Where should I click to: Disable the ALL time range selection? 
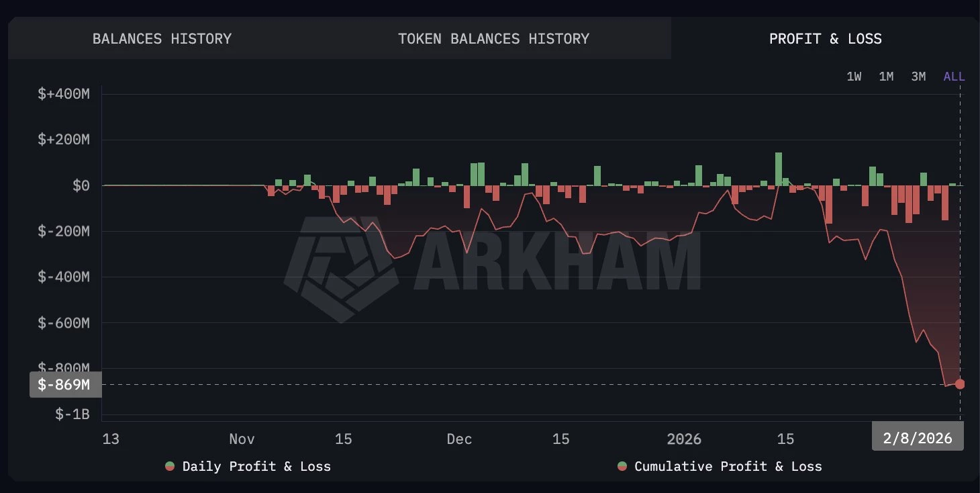[x=954, y=76]
